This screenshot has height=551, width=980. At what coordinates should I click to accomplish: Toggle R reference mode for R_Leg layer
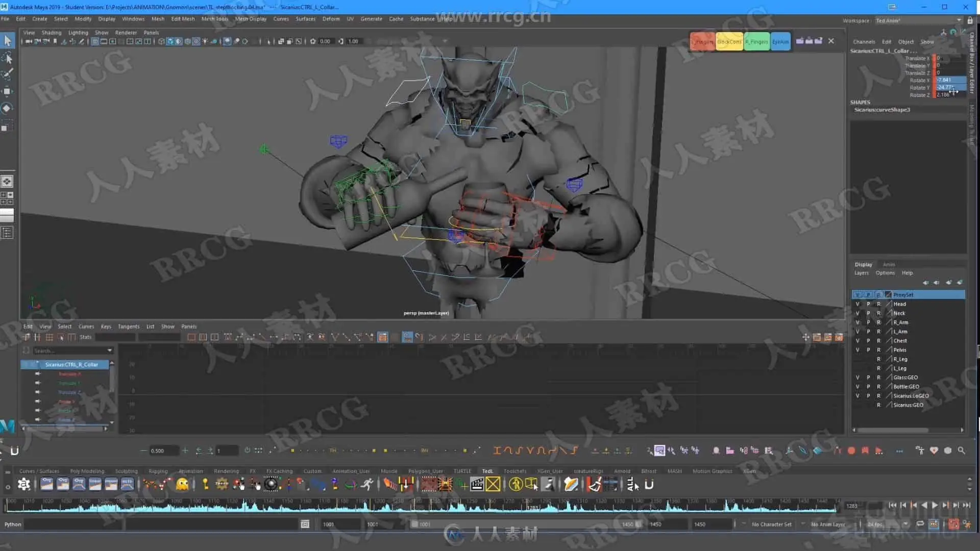[878, 359]
